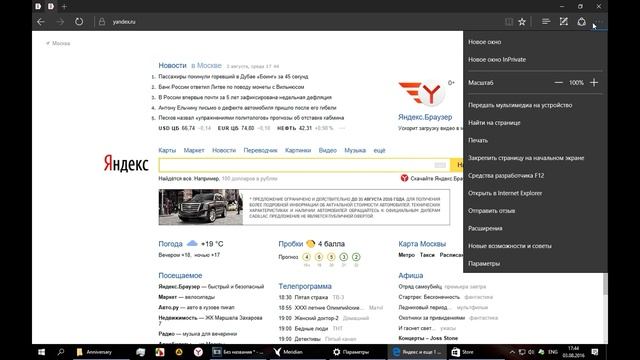Click the forward navigation arrow
Viewport: 640px width, 360px height.
[60, 22]
